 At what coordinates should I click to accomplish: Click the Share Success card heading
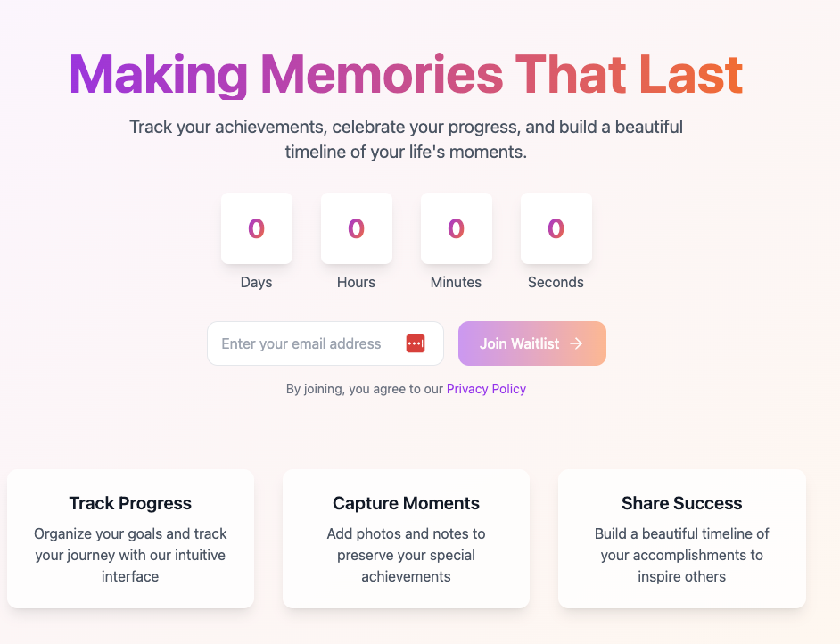pyautogui.click(x=682, y=503)
